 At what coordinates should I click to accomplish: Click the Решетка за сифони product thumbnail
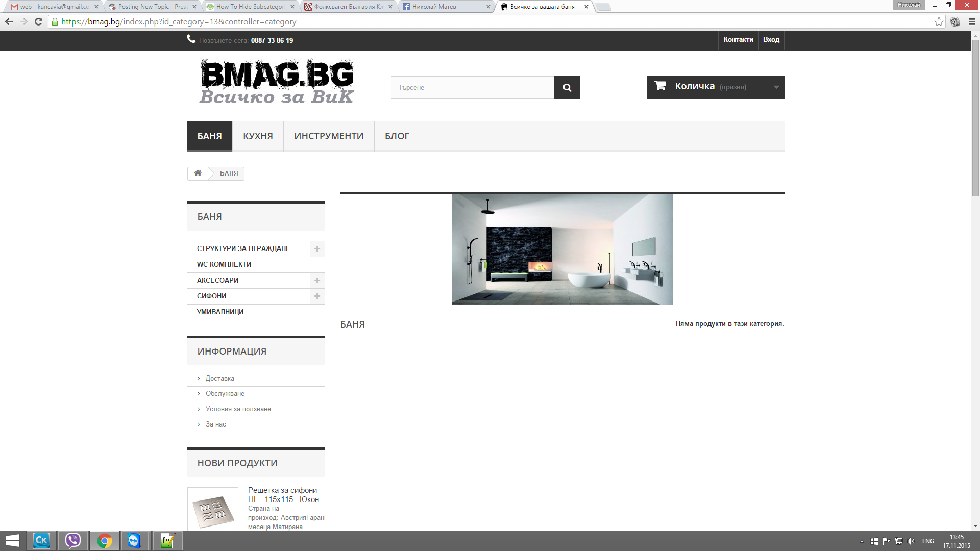[x=213, y=510]
